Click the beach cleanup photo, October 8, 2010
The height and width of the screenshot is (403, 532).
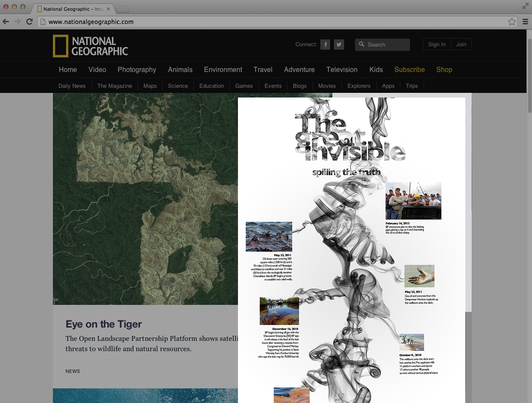(412, 342)
